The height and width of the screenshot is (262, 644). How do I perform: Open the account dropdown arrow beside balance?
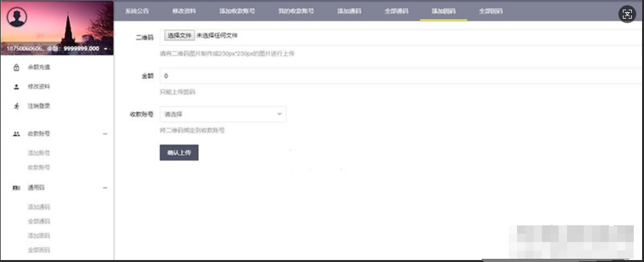pyautogui.click(x=106, y=49)
